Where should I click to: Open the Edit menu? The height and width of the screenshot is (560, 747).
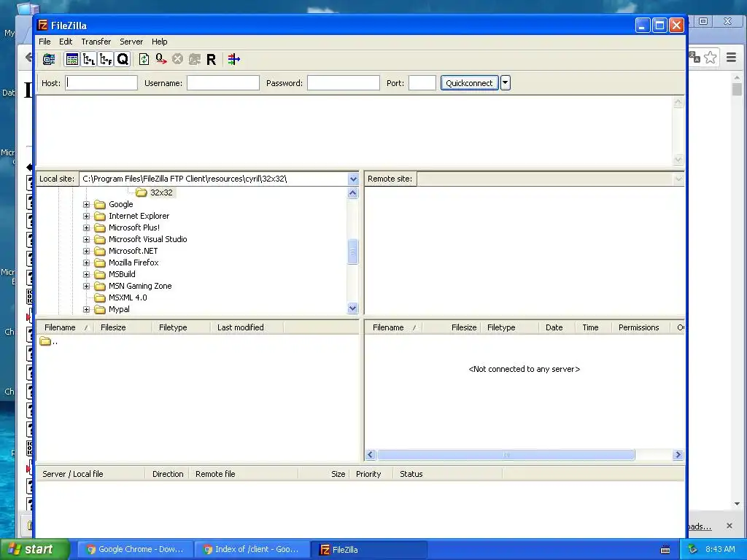pyautogui.click(x=66, y=42)
